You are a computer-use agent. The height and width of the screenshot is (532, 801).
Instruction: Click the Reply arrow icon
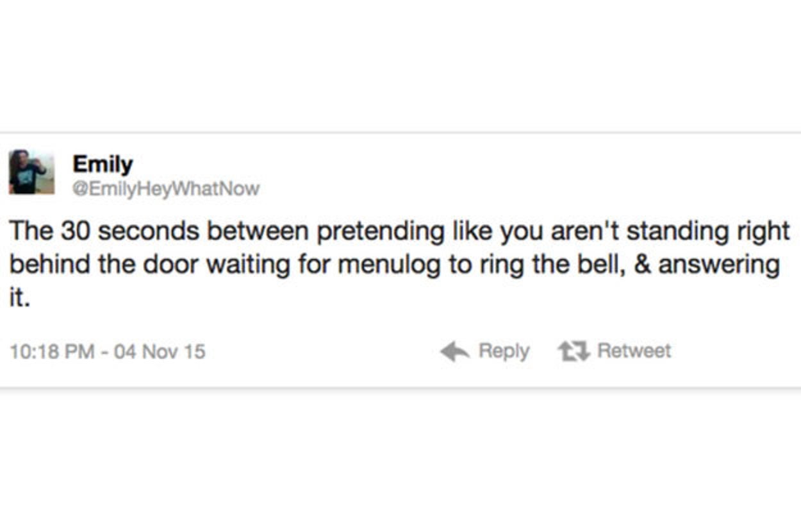[x=454, y=351]
